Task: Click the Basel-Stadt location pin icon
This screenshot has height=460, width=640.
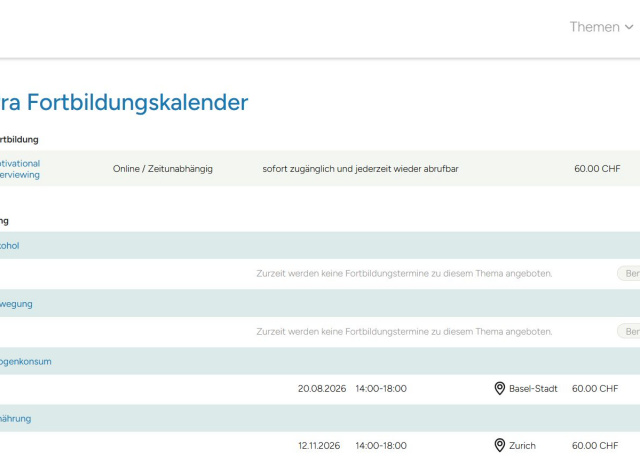Action: [500, 388]
